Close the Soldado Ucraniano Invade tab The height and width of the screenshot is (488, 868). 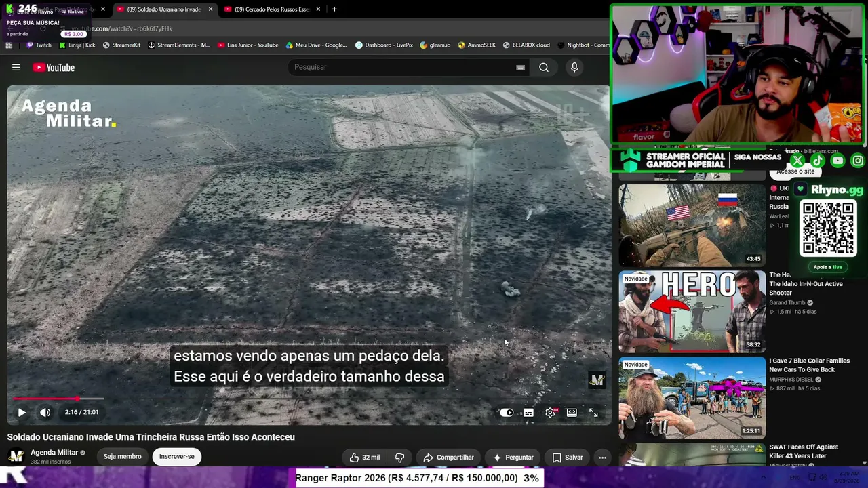(x=210, y=9)
